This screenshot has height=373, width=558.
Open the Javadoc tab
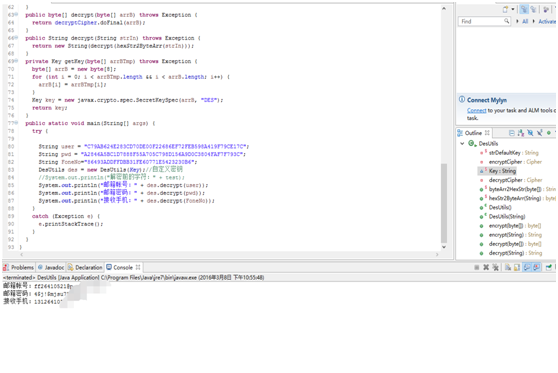pyautogui.click(x=51, y=267)
